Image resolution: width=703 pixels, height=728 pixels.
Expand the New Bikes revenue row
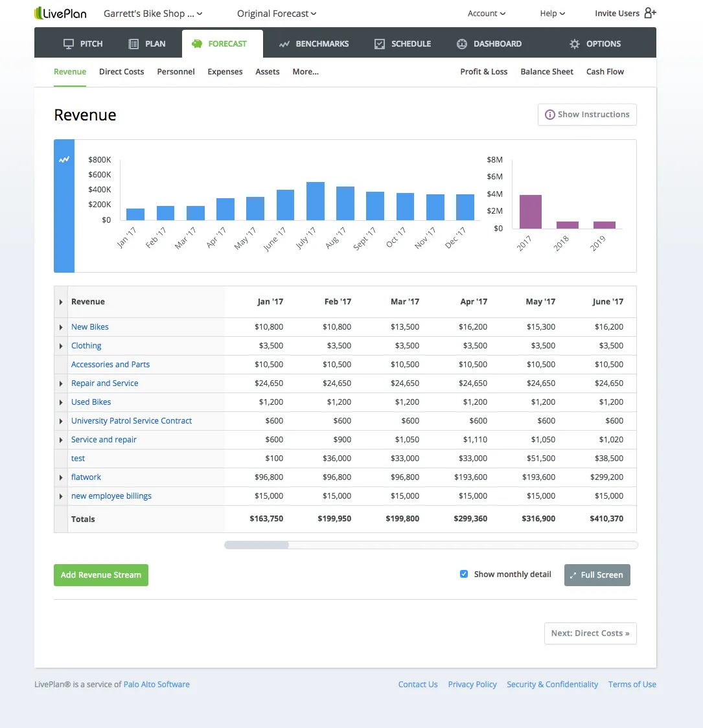61,328
